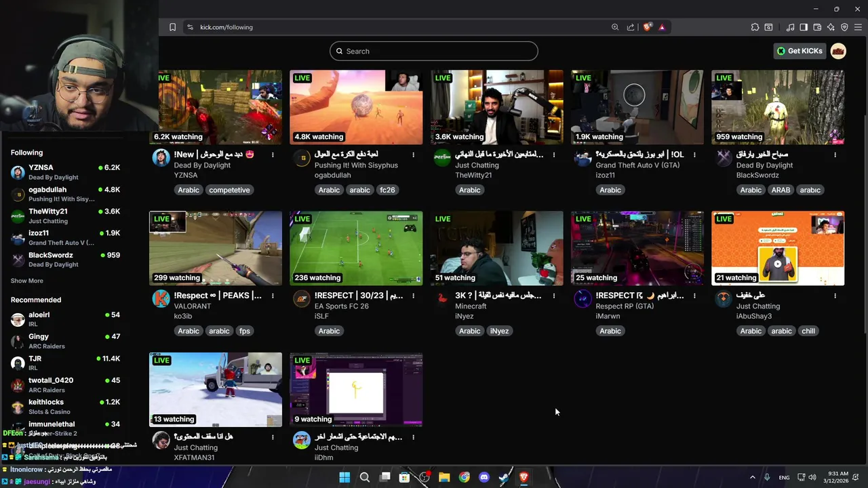
Task: Open three-dot menu on YZNSA stream card
Action: 273,155
